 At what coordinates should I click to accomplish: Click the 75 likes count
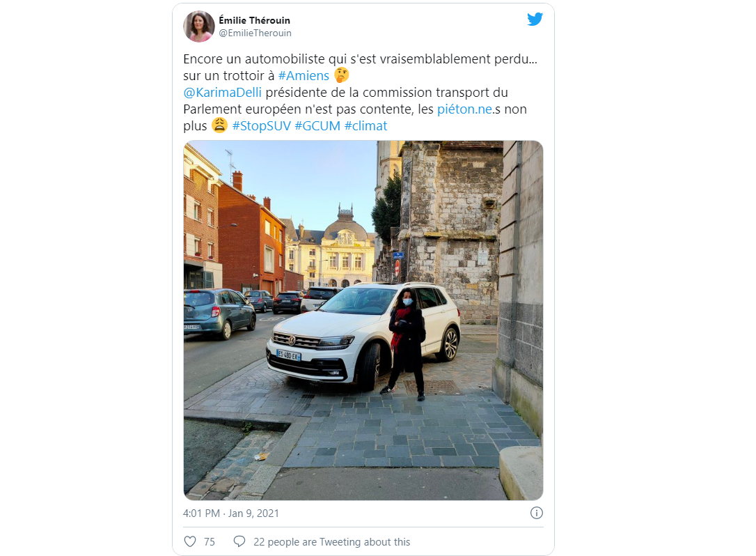(x=210, y=542)
